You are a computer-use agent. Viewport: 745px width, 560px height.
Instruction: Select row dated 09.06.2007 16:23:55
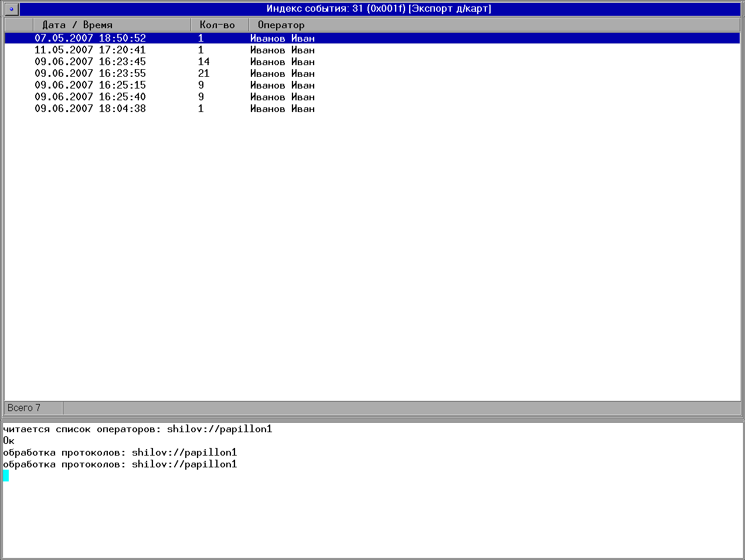372,73
